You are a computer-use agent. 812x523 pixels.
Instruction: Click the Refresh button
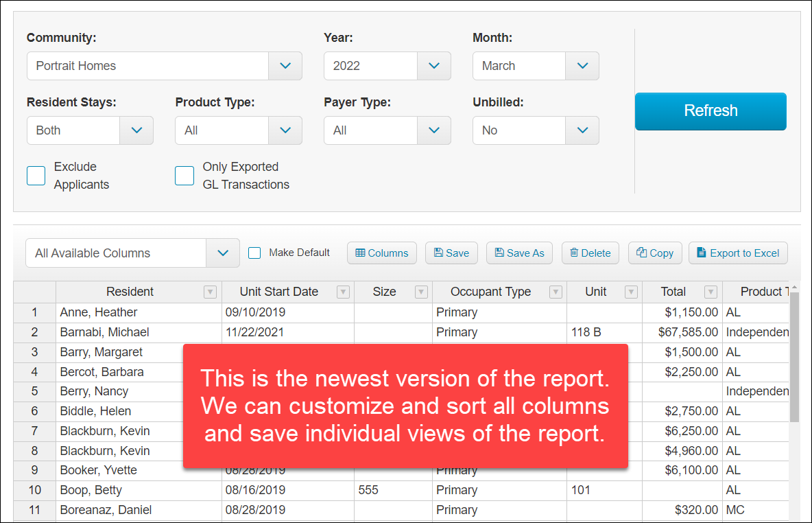tap(710, 111)
